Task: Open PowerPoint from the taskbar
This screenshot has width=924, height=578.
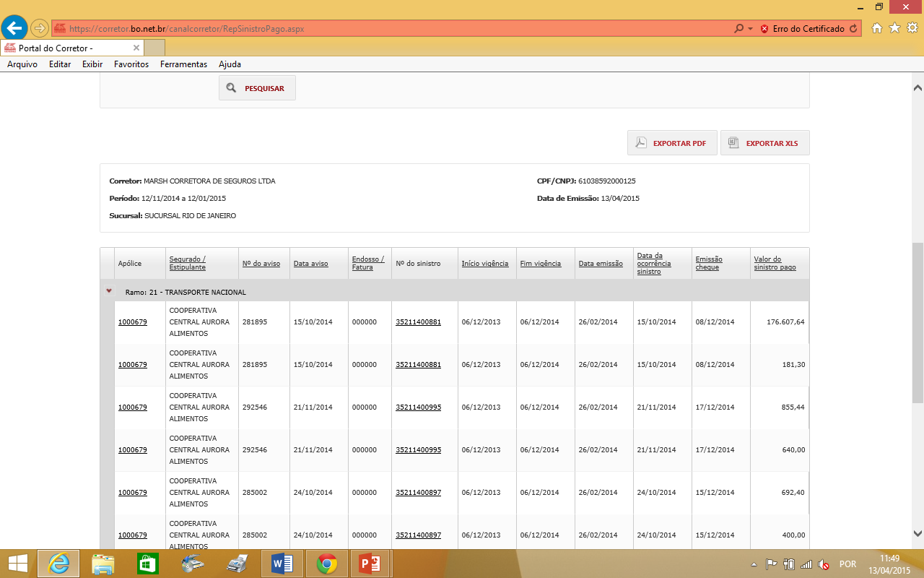Action: [x=371, y=564]
